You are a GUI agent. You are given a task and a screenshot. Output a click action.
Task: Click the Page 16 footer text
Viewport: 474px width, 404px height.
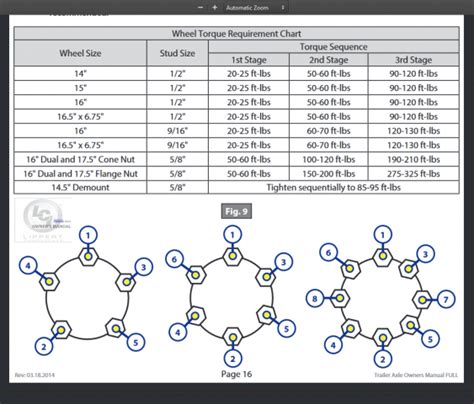click(x=236, y=374)
